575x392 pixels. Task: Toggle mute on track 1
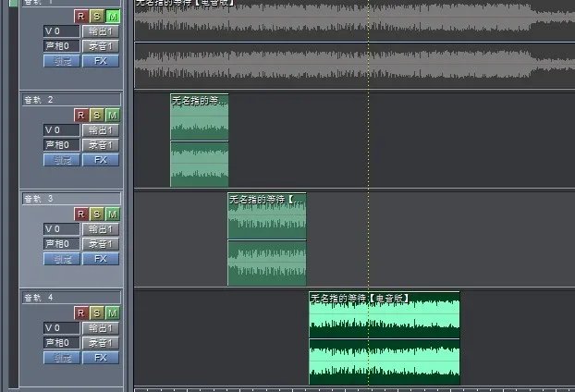click(112, 16)
